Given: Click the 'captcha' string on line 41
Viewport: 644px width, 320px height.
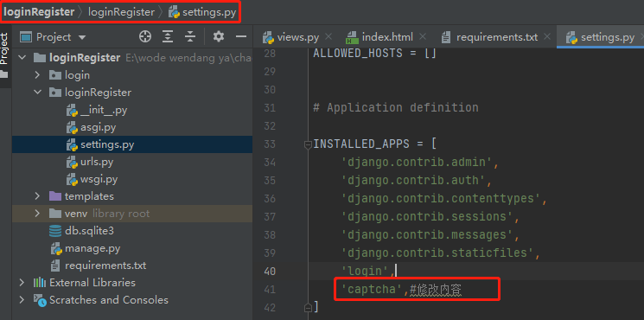Looking at the screenshot, I should click(x=372, y=289).
